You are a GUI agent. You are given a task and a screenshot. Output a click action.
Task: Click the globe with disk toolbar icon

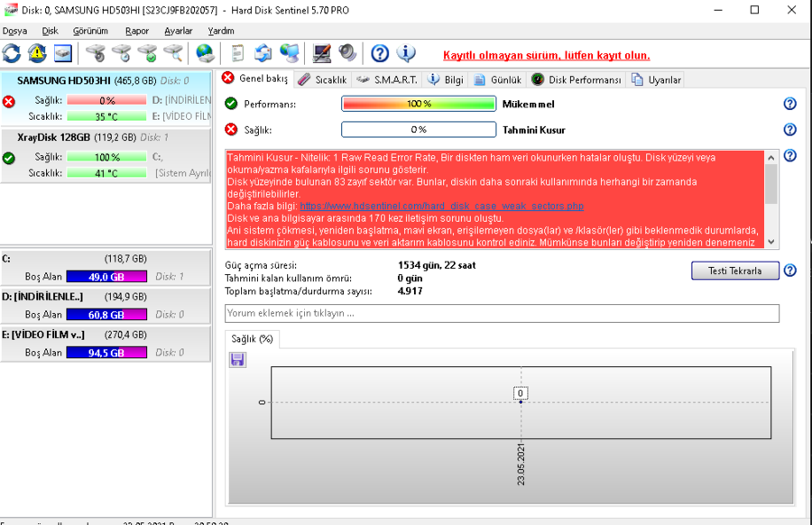coord(205,53)
